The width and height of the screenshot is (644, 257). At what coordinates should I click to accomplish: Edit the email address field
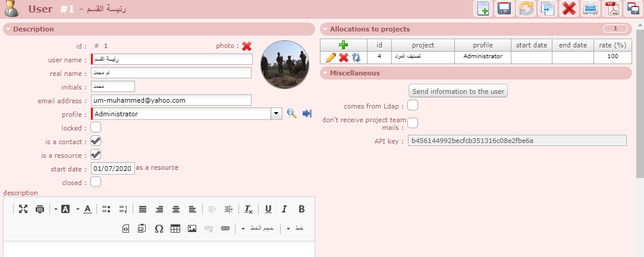coord(171,100)
